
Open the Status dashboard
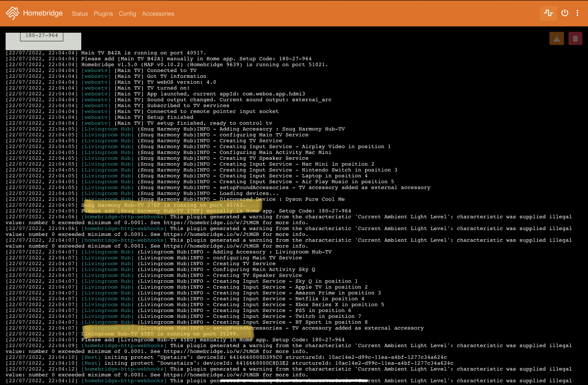pyautogui.click(x=80, y=14)
